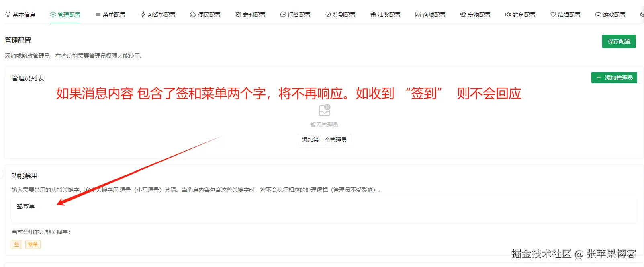This screenshot has height=267, width=644.
Task: Click the gift icon for 抽奖配置
Action: click(373, 14)
